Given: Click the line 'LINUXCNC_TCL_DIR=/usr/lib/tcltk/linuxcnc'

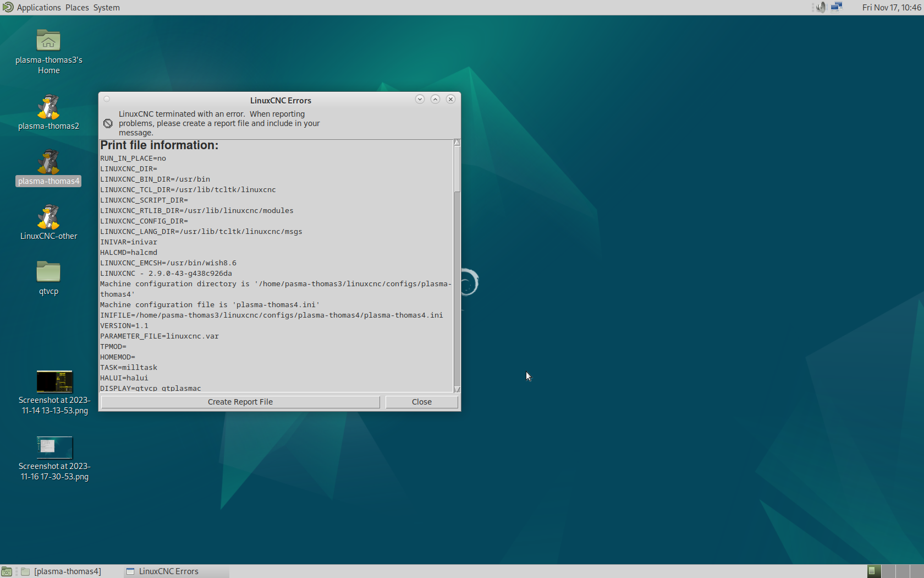Looking at the screenshot, I should 188,190.
